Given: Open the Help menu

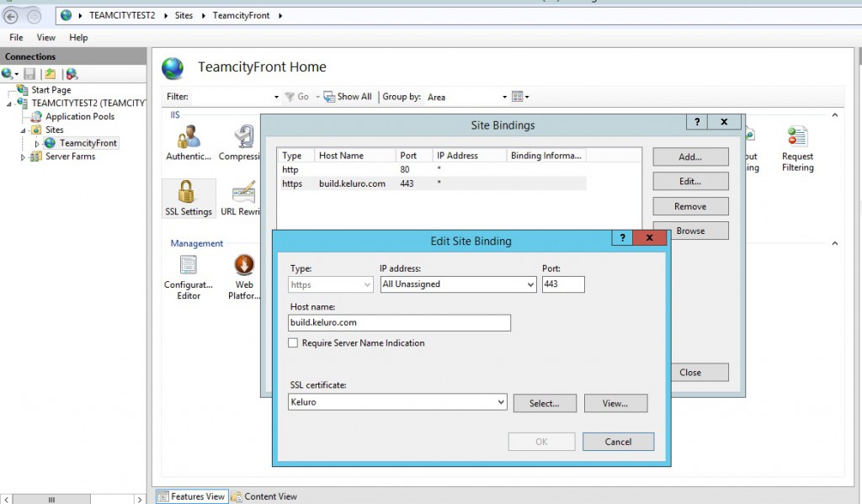Looking at the screenshot, I should [x=78, y=37].
